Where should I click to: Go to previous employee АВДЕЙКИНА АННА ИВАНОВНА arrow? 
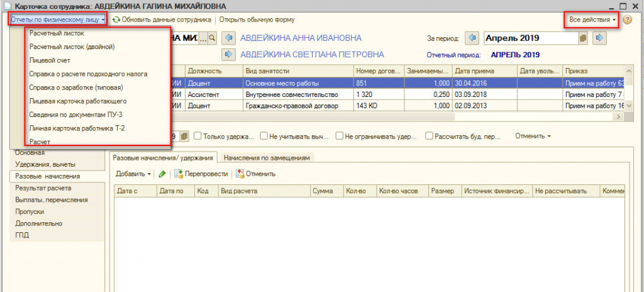point(229,38)
